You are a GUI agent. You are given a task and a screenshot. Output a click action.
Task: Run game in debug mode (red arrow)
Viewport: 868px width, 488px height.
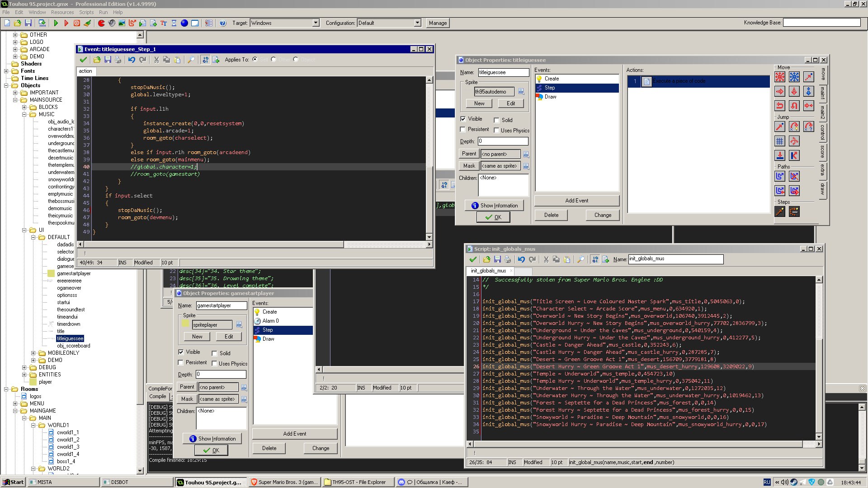[x=66, y=23]
